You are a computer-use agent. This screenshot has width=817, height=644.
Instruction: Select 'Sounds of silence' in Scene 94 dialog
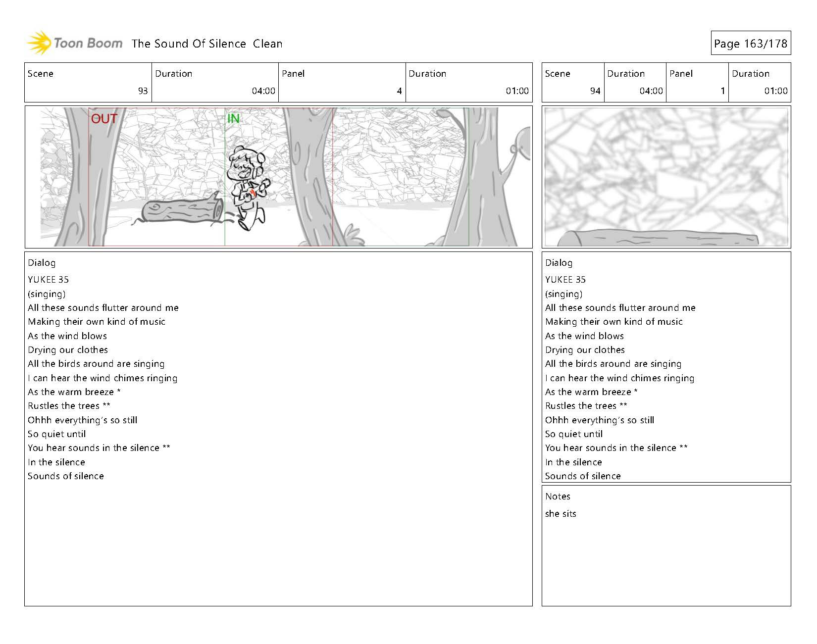pos(583,476)
